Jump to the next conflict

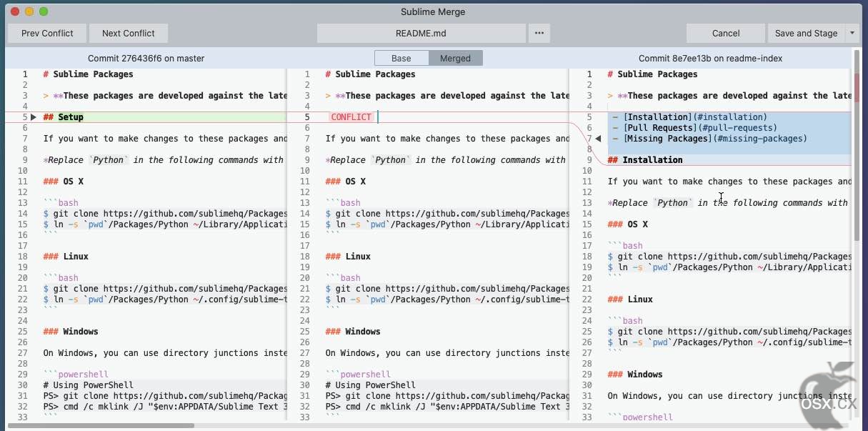pyautogui.click(x=129, y=33)
